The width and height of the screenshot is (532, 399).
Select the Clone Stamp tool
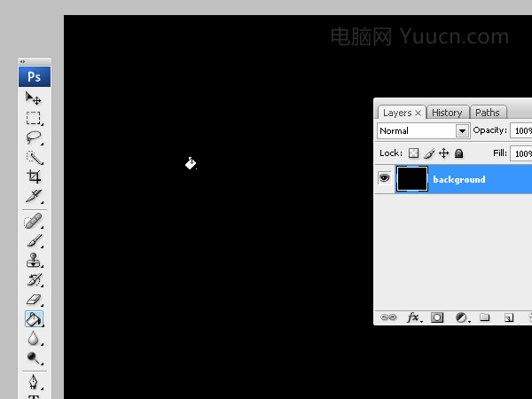click(x=34, y=260)
